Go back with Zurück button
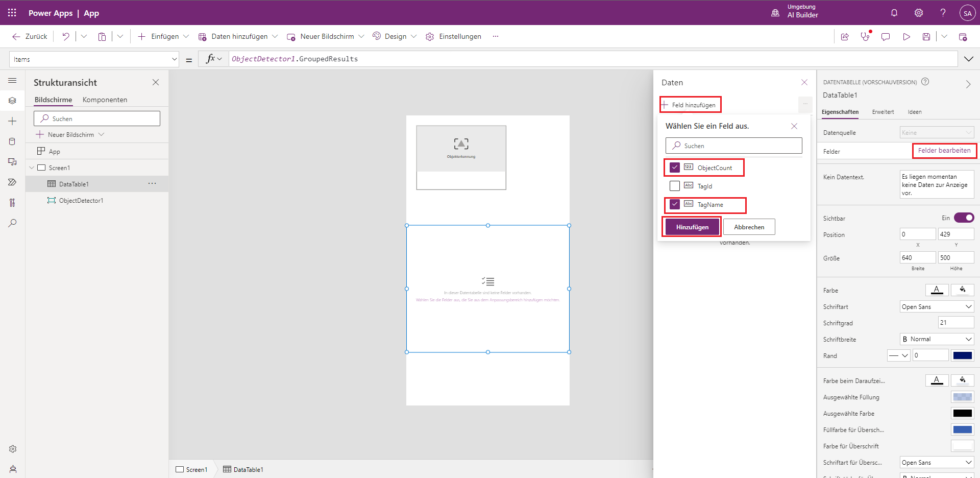The image size is (980, 478). (30, 36)
